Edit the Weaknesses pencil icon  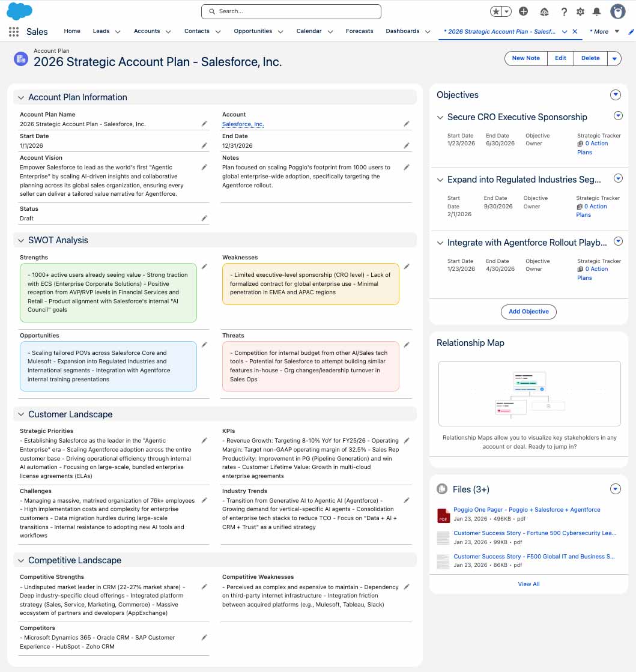[407, 267]
